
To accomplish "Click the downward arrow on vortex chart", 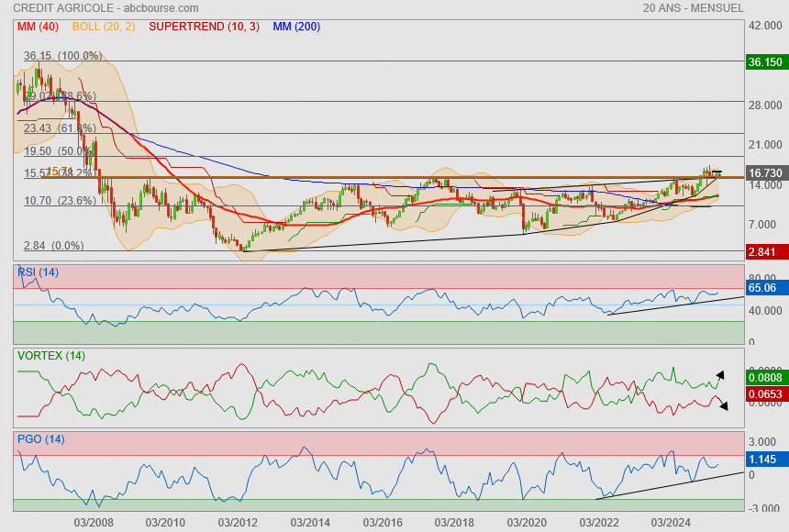I will tap(723, 405).
